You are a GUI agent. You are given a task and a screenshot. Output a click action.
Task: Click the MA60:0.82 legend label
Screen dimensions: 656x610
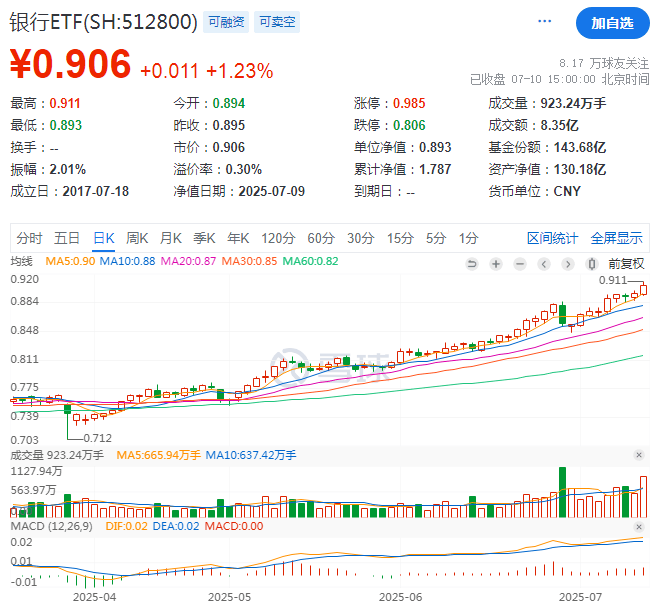[310, 261]
